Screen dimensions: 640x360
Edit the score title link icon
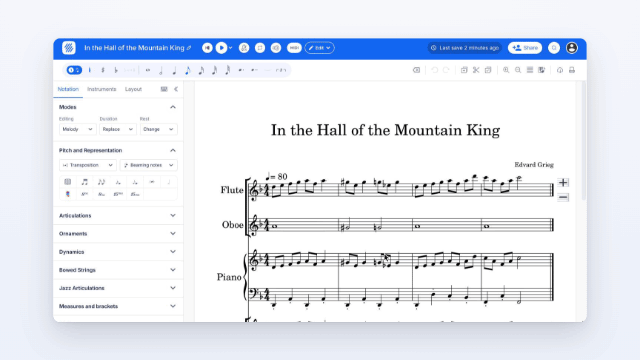point(189,48)
